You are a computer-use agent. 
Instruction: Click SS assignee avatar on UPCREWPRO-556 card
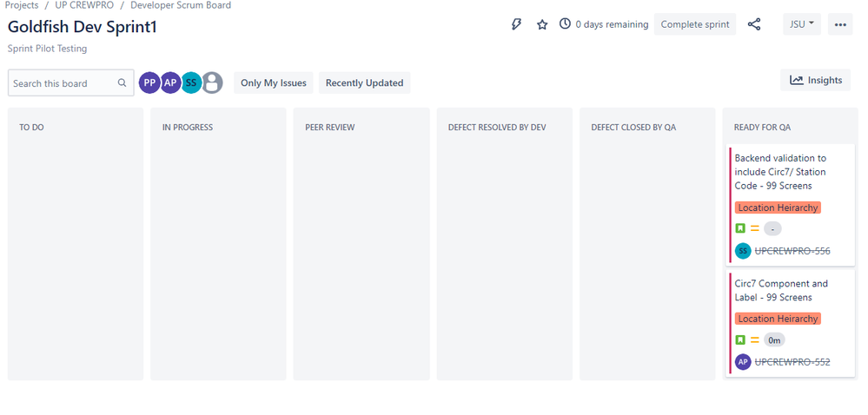[x=743, y=251]
